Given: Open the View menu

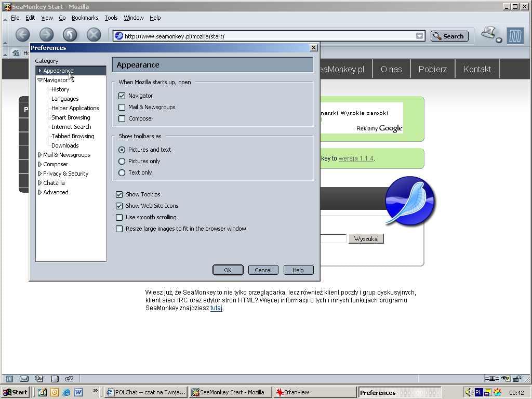Looking at the screenshot, I should tap(47, 18).
